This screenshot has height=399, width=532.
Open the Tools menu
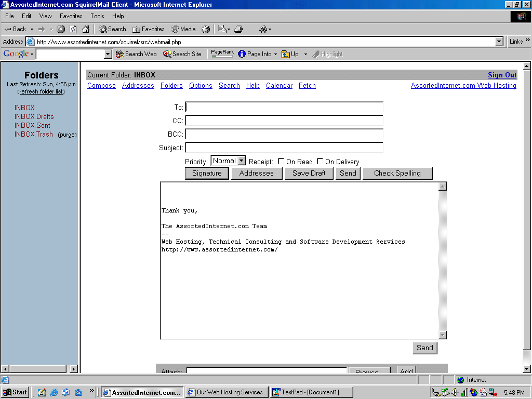point(97,16)
